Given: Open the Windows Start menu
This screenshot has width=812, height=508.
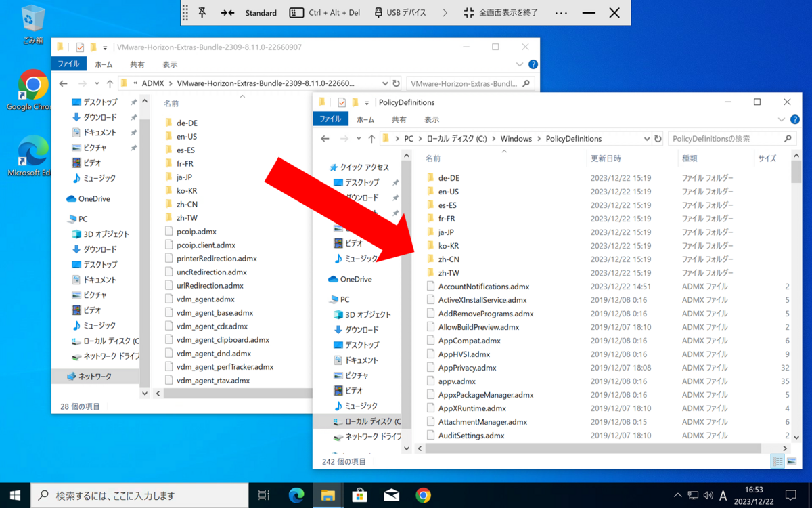Looking at the screenshot, I should (x=15, y=495).
